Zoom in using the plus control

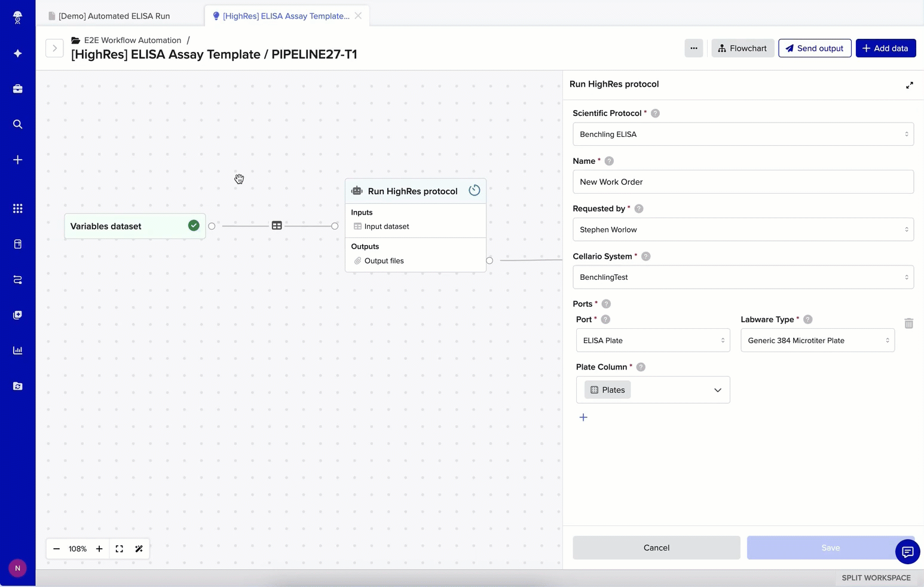click(99, 549)
